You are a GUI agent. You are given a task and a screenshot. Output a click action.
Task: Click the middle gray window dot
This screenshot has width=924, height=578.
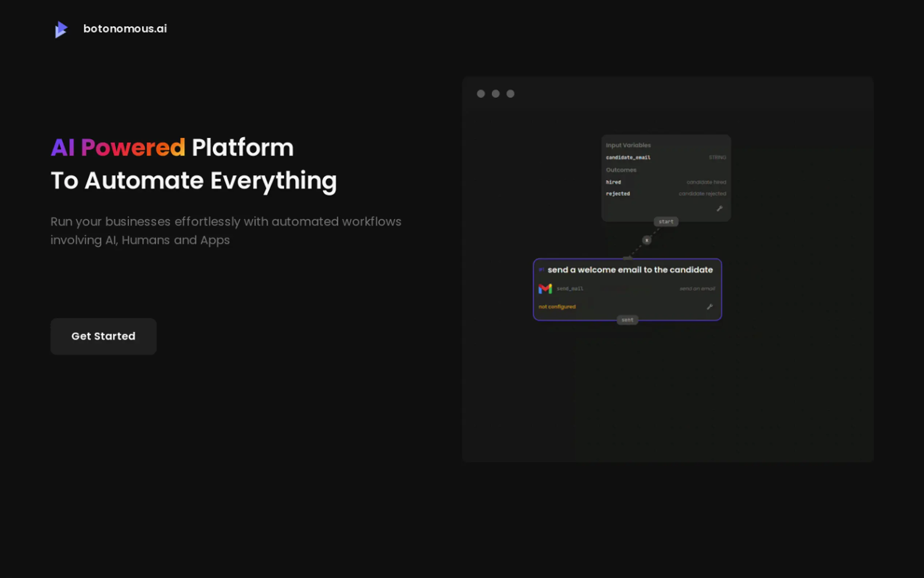point(495,94)
